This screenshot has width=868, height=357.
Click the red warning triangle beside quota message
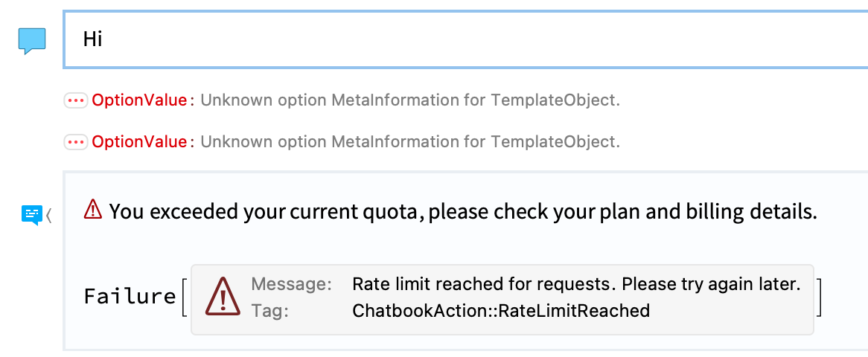coord(93,210)
